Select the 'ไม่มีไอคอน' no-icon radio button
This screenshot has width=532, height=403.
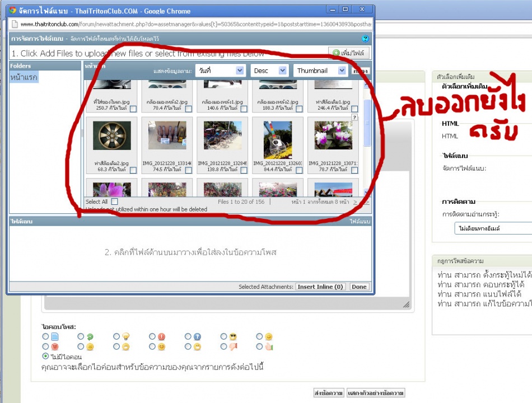coord(45,356)
